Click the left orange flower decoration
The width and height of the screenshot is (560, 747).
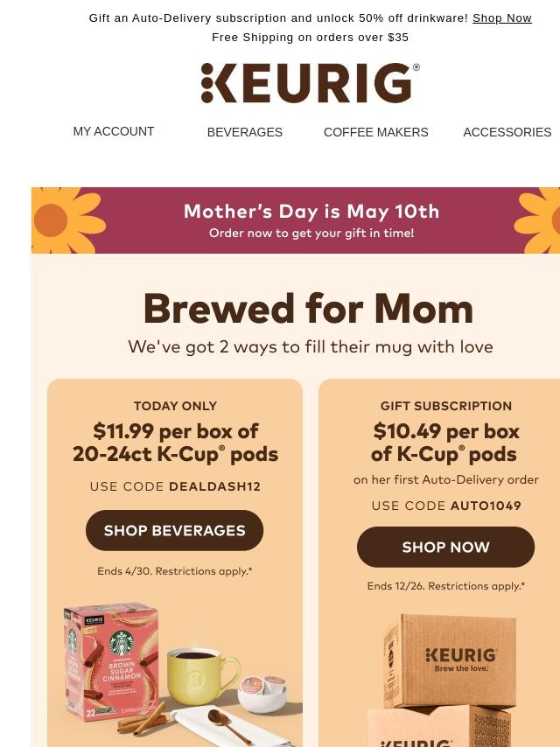point(66,220)
